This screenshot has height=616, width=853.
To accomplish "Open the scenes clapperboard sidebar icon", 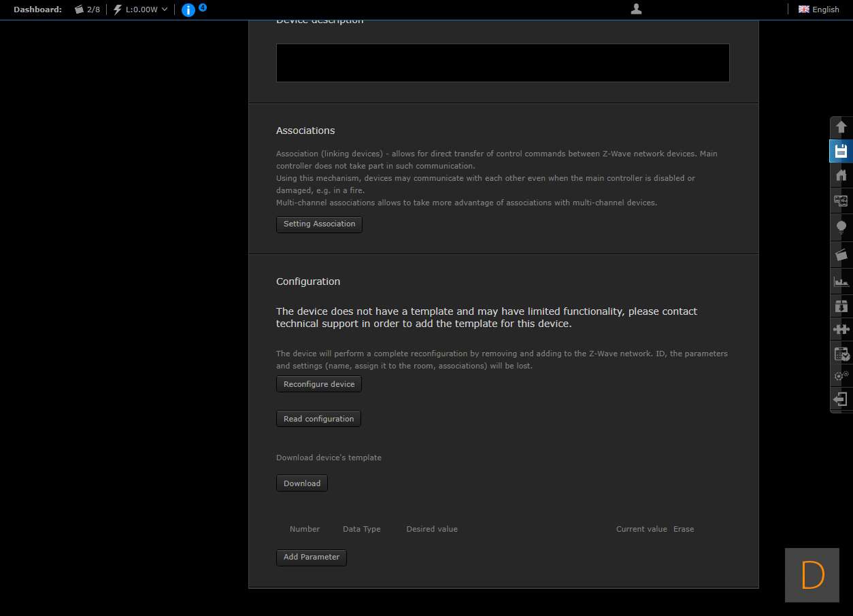I will 841,255.
